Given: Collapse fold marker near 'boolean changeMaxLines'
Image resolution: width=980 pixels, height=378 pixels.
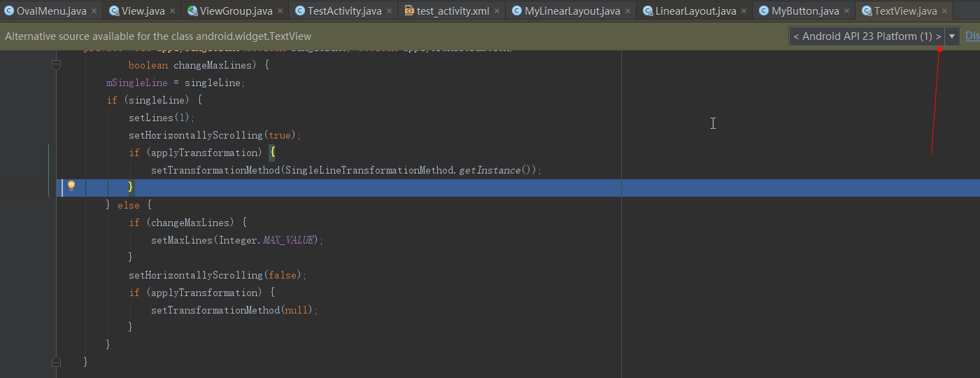Looking at the screenshot, I should point(57,65).
